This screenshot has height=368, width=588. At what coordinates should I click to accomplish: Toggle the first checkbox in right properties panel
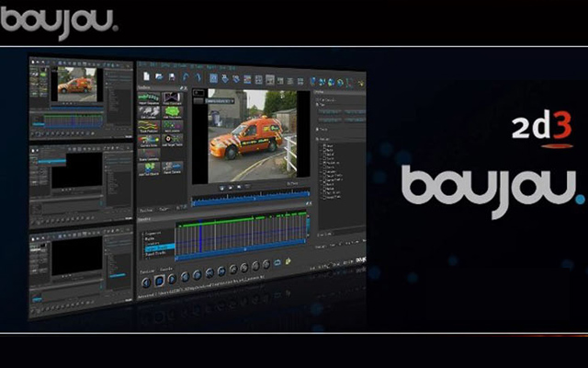[x=318, y=100]
